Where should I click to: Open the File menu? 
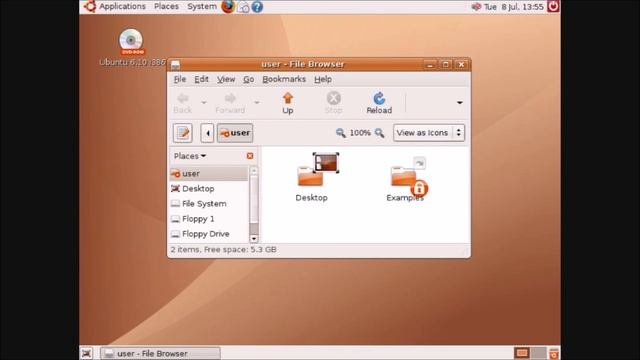[180, 79]
